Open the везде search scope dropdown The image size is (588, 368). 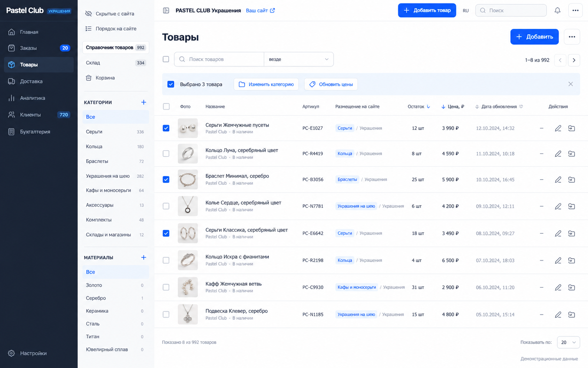point(298,59)
